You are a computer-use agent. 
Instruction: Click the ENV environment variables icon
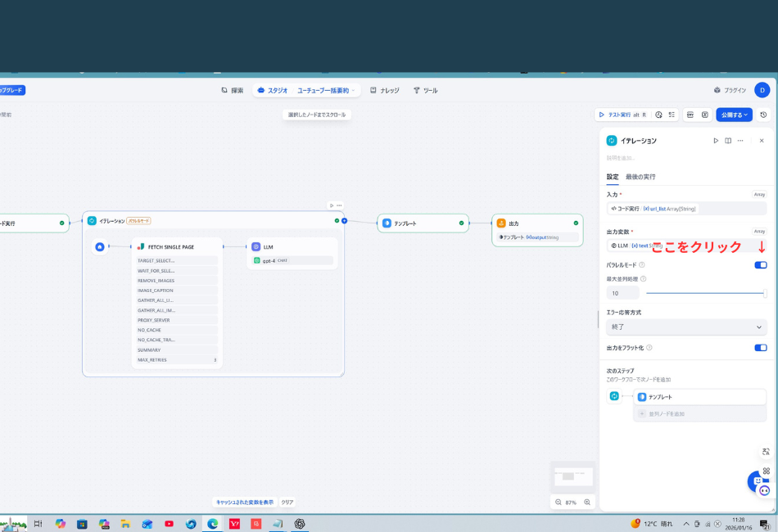[x=690, y=115]
